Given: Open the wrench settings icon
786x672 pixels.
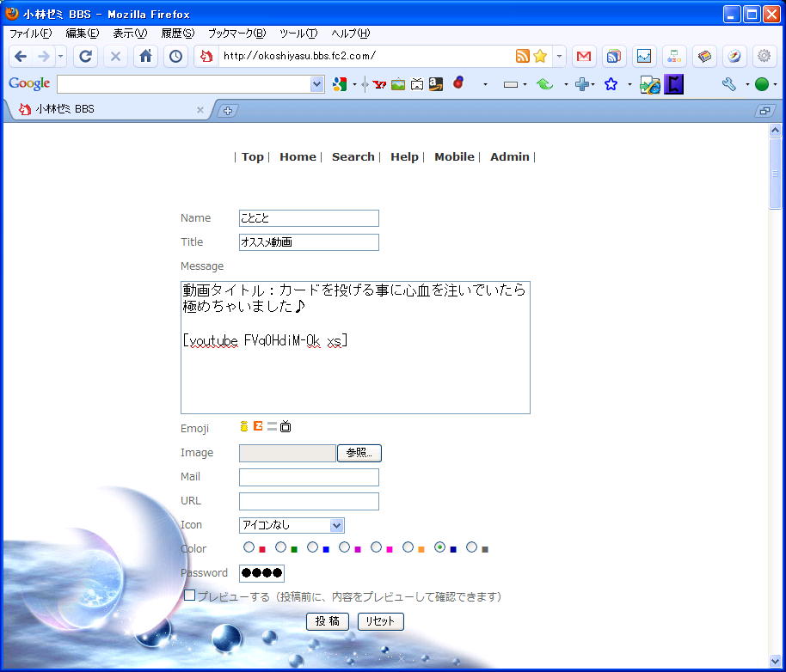Looking at the screenshot, I should 729,84.
